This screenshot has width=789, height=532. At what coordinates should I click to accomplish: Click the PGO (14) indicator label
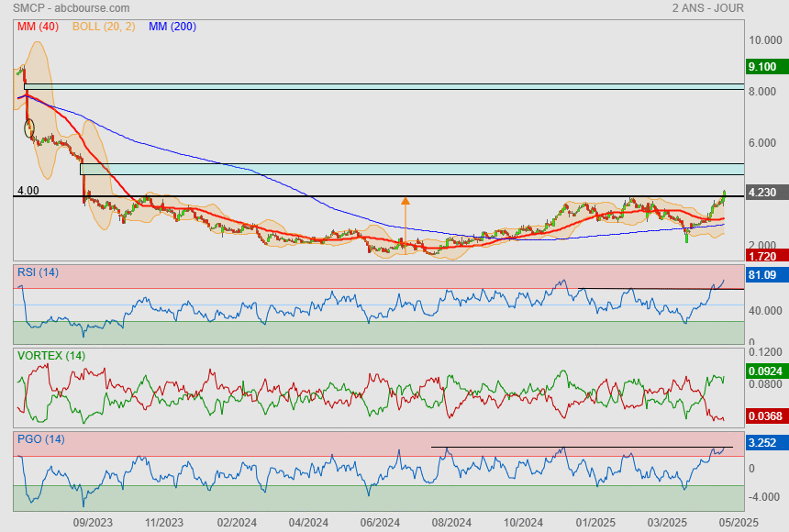[x=40, y=439]
